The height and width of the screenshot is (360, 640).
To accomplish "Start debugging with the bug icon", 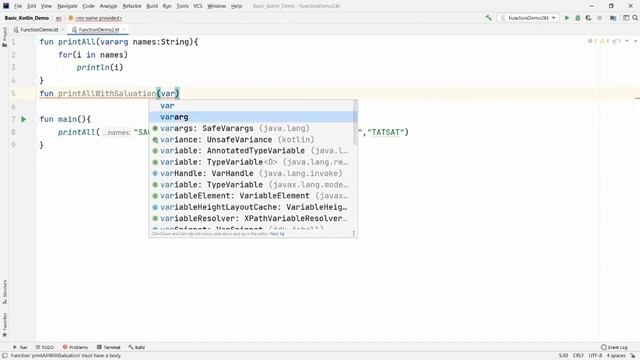I will (x=578, y=18).
